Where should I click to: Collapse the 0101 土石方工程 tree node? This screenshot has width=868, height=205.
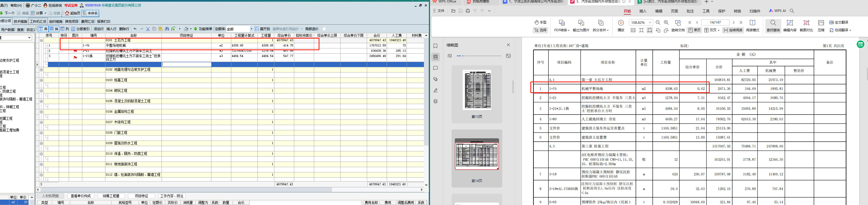[x=41, y=40]
